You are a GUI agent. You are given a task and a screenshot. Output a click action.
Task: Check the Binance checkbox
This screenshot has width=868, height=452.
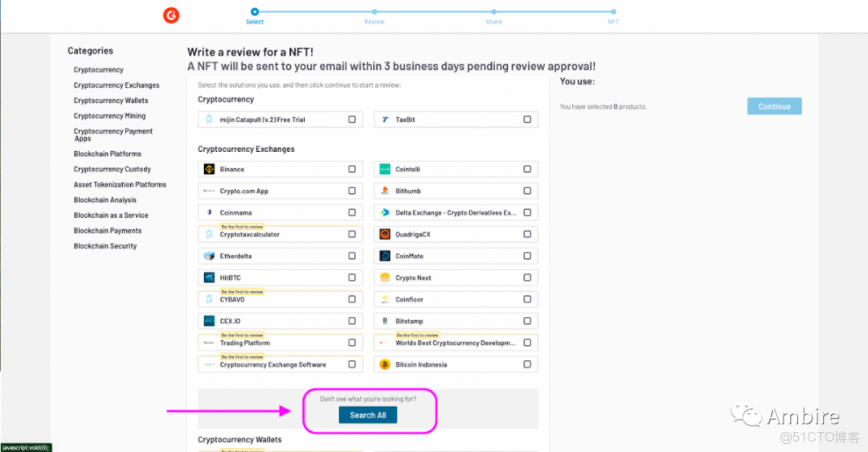pyautogui.click(x=352, y=170)
